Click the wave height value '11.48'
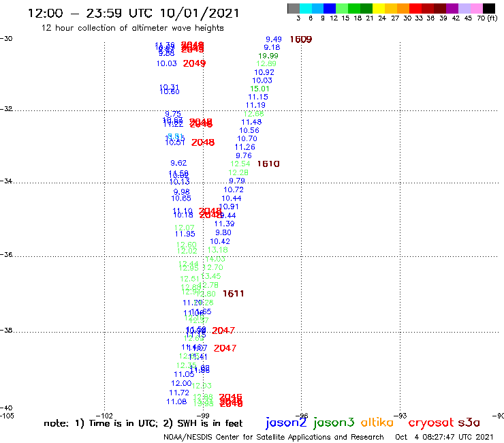This screenshot has height=443, width=504. [x=251, y=122]
